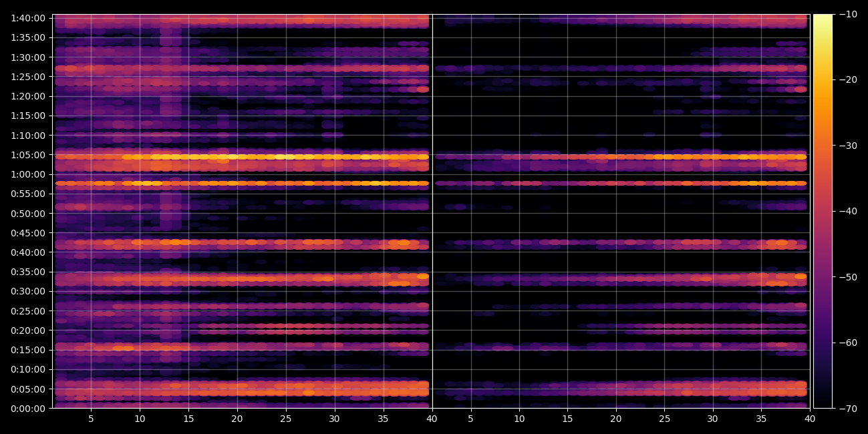868x434 pixels.
Task: Click x-axis label 35 under right panel
Action: (761, 419)
